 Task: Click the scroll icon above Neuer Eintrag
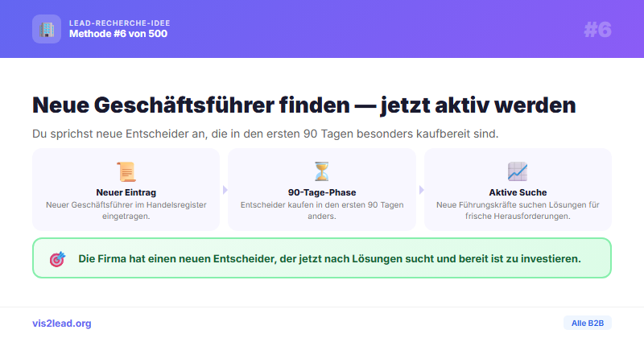point(126,171)
